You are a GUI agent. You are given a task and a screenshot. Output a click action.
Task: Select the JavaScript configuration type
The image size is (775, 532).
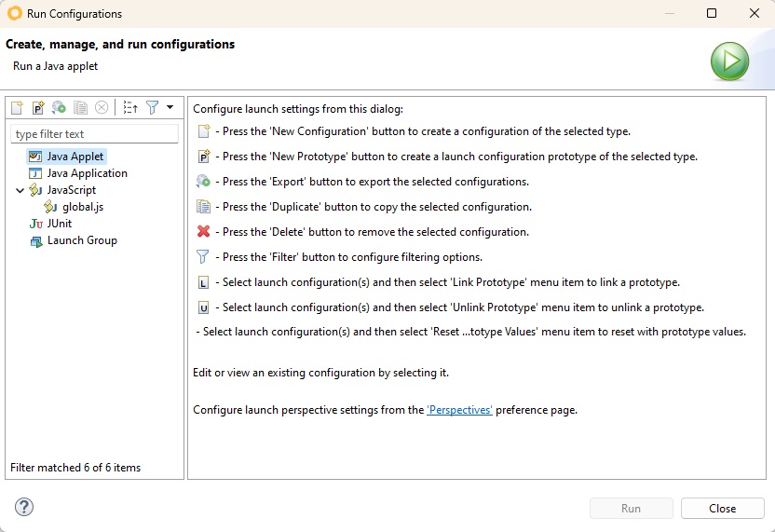[71, 190]
